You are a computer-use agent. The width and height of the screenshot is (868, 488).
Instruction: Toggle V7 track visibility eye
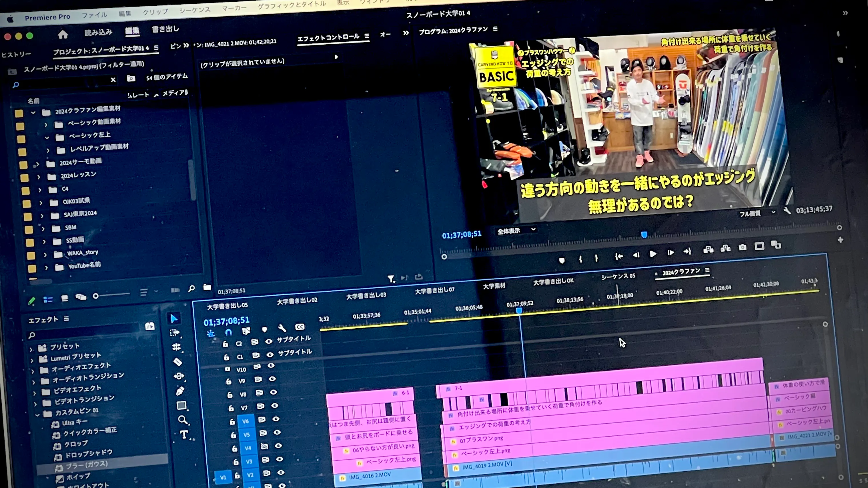click(275, 405)
